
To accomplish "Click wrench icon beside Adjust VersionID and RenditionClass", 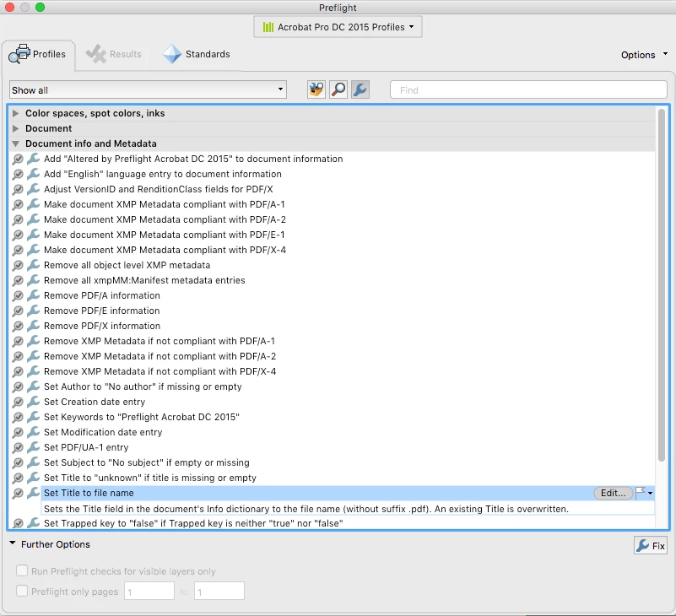I will pyautogui.click(x=33, y=189).
